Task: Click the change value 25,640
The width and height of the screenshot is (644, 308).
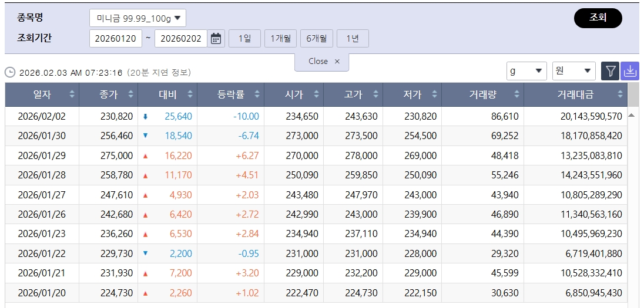Action: (x=178, y=117)
